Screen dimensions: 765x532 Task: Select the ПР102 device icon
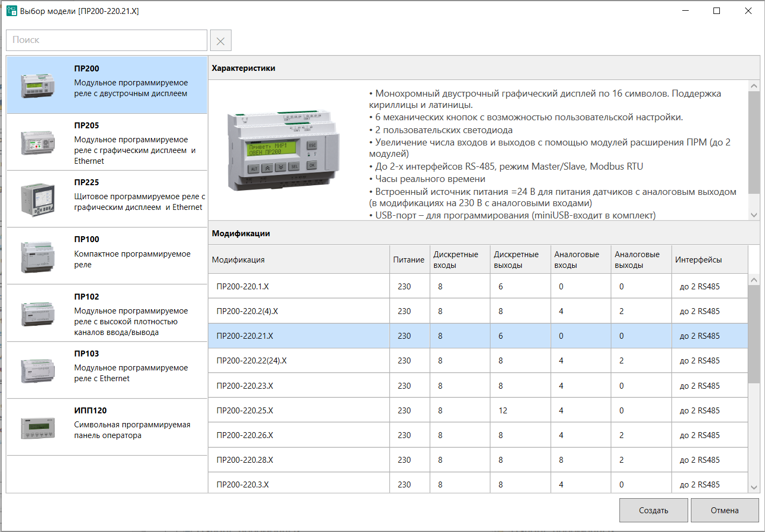tap(38, 314)
